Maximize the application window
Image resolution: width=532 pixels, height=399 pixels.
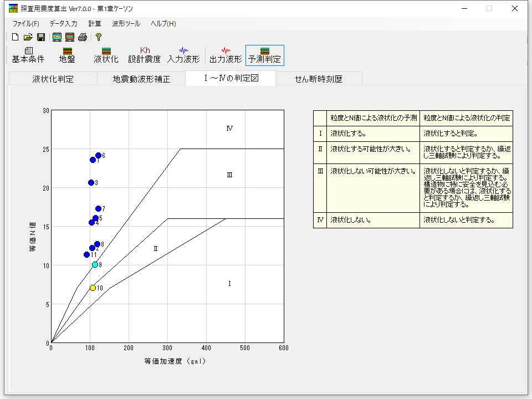pyautogui.click(x=489, y=8)
